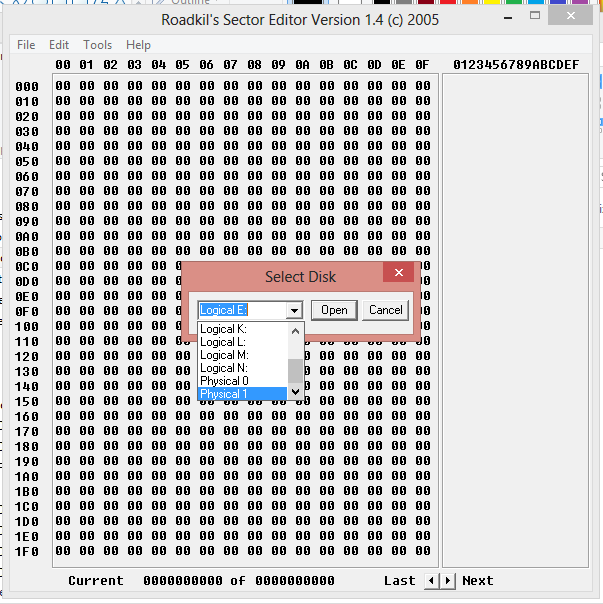The height and width of the screenshot is (604, 603).
Task: Go to the previous sector with left arrow
Action: (432, 581)
